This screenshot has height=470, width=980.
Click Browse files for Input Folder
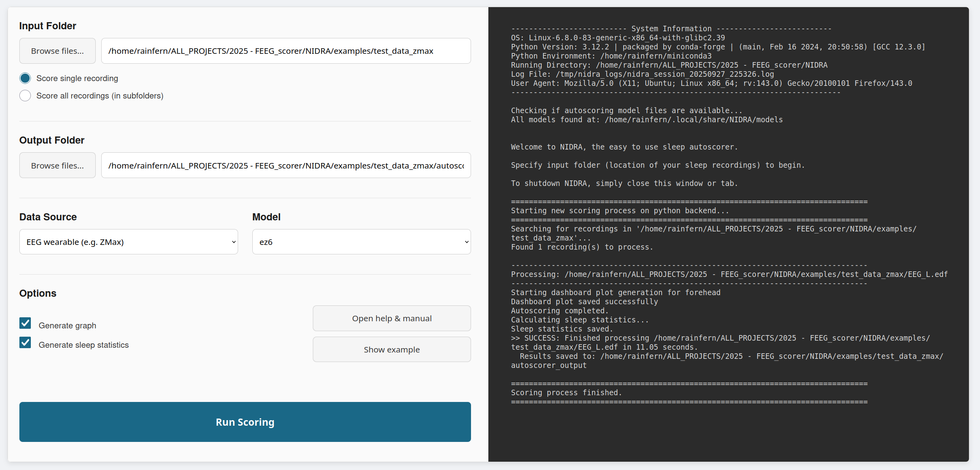[57, 51]
